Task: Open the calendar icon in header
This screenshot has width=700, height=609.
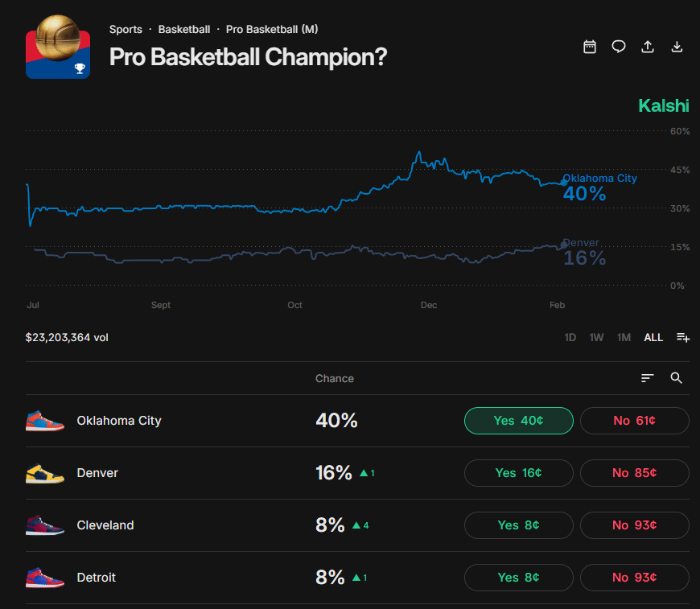Action: (x=590, y=47)
